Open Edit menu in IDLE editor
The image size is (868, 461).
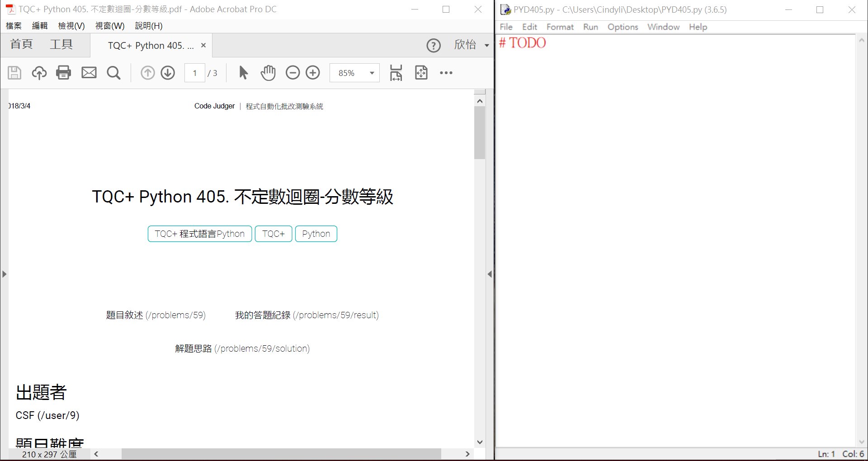[x=529, y=27]
